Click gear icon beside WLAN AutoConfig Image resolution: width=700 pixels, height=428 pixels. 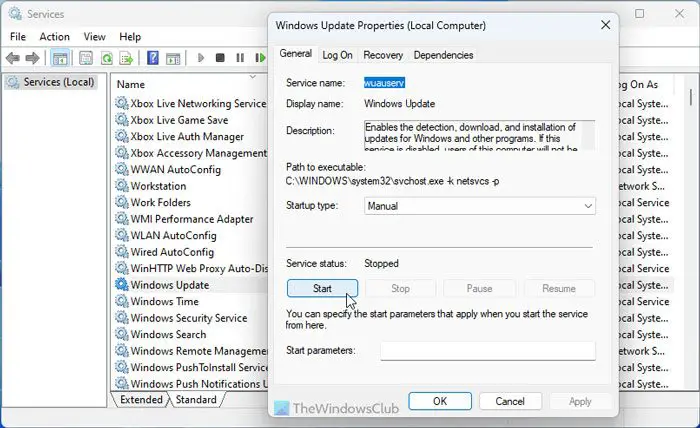click(x=122, y=235)
